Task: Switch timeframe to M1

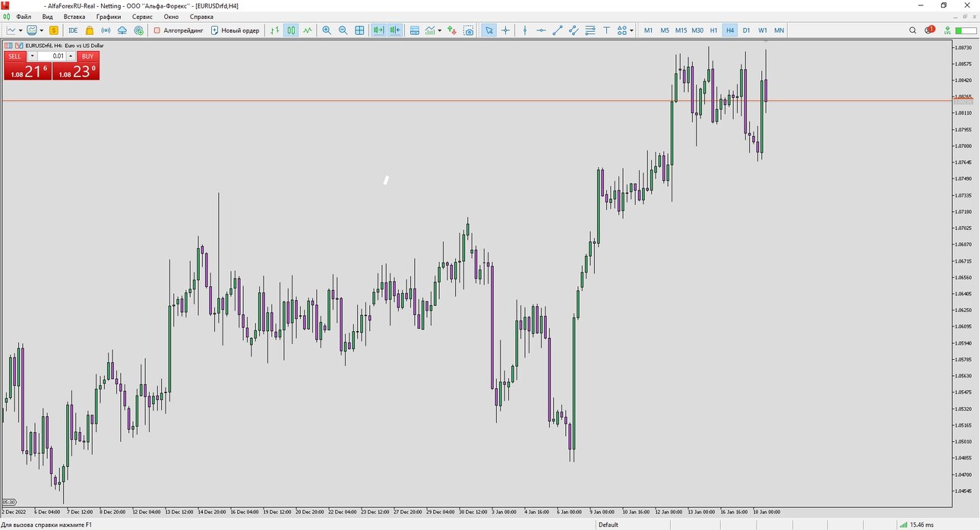Action: 648,30
